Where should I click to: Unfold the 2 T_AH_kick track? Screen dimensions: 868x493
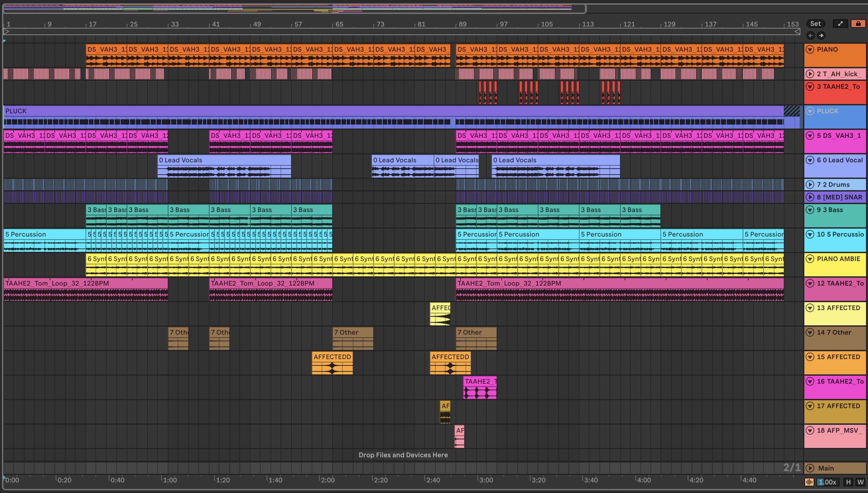tap(810, 74)
